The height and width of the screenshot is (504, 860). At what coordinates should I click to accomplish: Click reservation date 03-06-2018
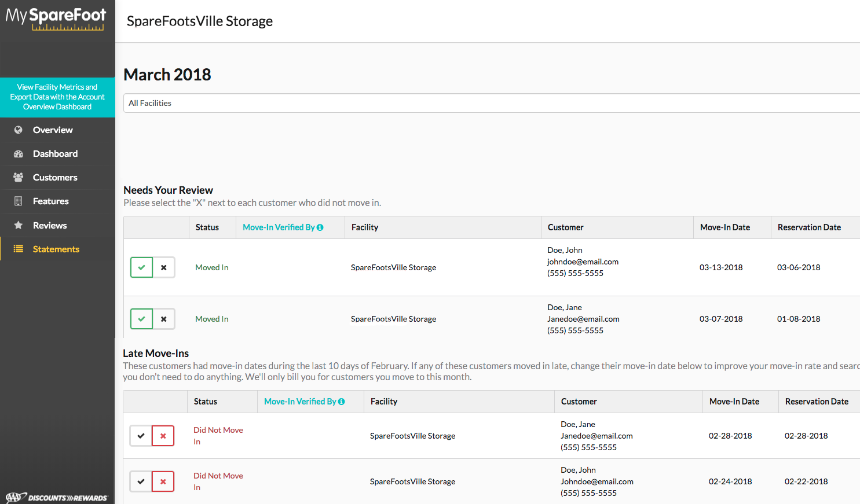799,267
